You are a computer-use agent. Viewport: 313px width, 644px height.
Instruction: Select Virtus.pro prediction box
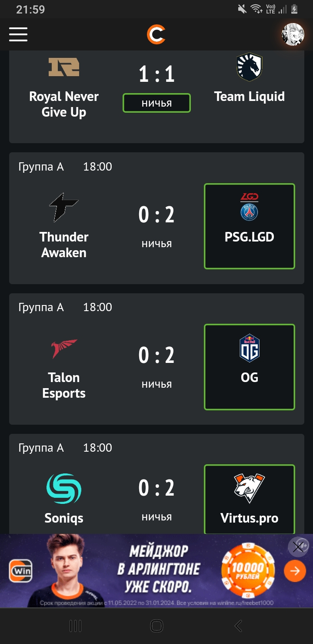click(250, 500)
